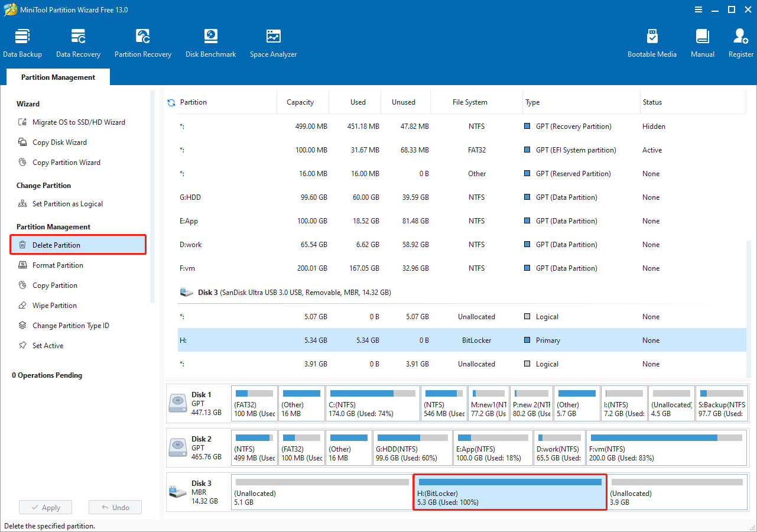
Task: Create Bootable Media
Action: click(x=652, y=41)
